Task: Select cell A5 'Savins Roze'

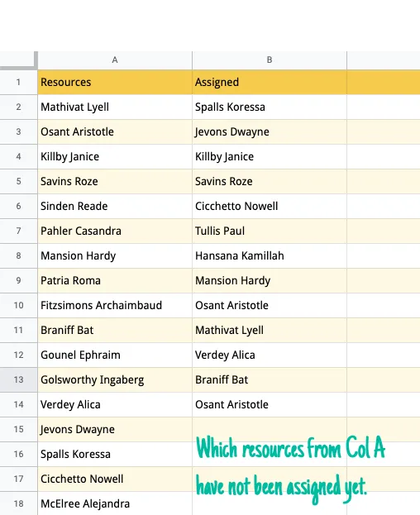Action: click(115, 181)
